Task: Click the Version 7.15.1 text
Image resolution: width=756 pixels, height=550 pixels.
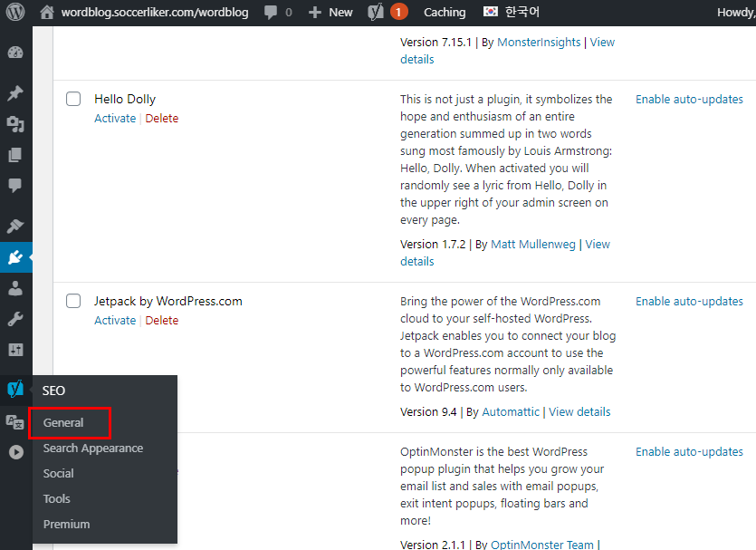Action: 435,43
